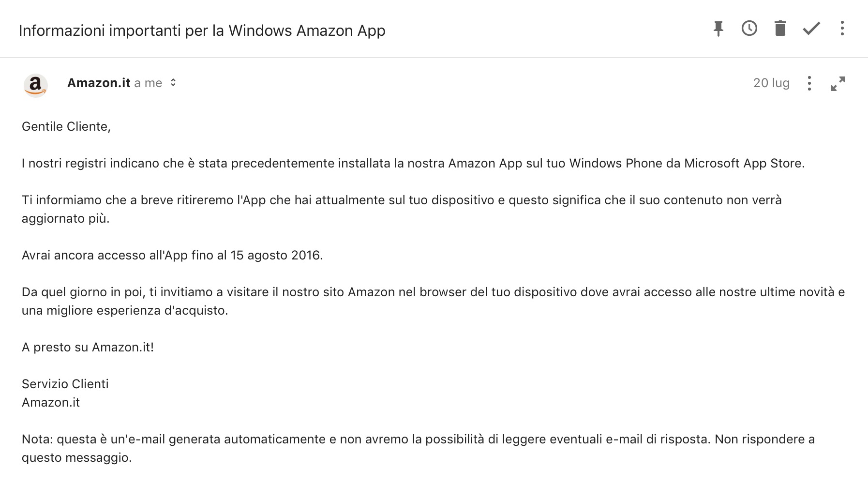Pop out the message with the expand arrows icon
The image size is (868, 486).
point(838,83)
